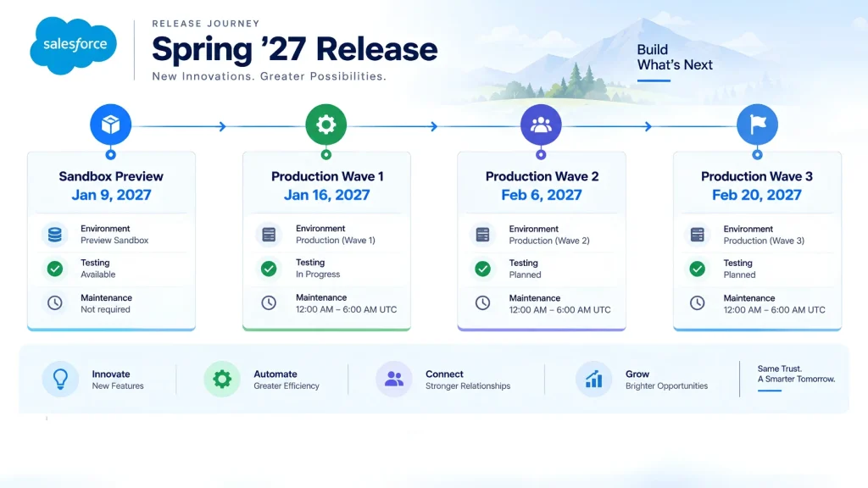The height and width of the screenshot is (488, 868).
Task: Click the green timeline dot above Production Wave 1
Action: [x=326, y=155]
